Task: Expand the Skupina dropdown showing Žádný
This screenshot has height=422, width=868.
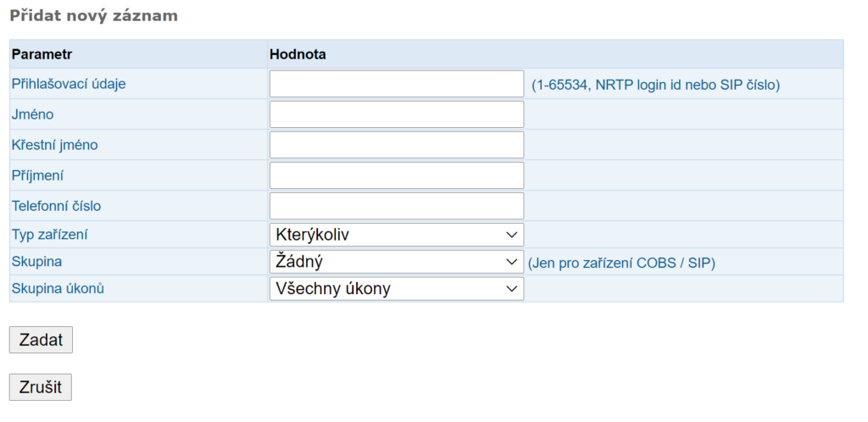Action: point(397,262)
